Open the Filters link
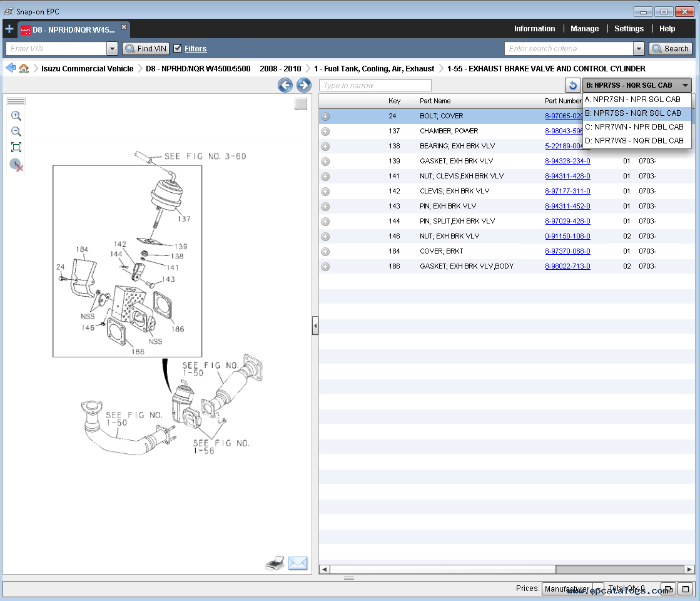Screen dimensions: 700x601 click(196, 48)
